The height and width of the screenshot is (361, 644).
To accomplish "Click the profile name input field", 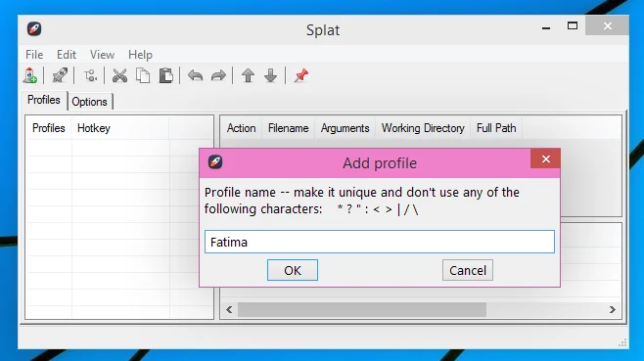I will 380,242.
